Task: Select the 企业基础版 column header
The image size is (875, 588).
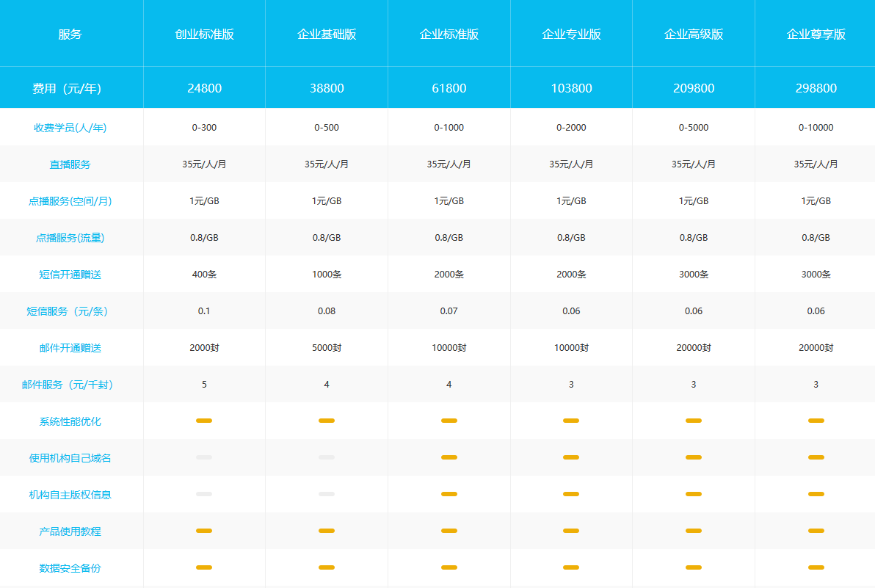Action: pos(327,34)
